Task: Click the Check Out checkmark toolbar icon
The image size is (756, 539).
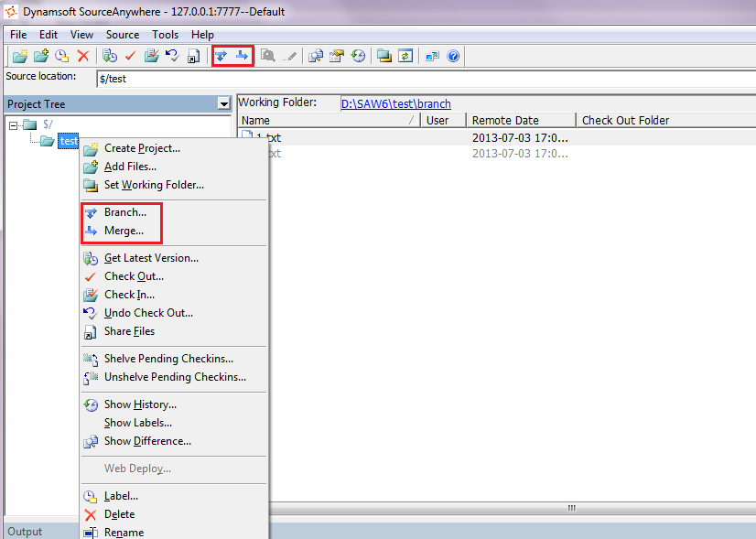Action: (x=130, y=57)
